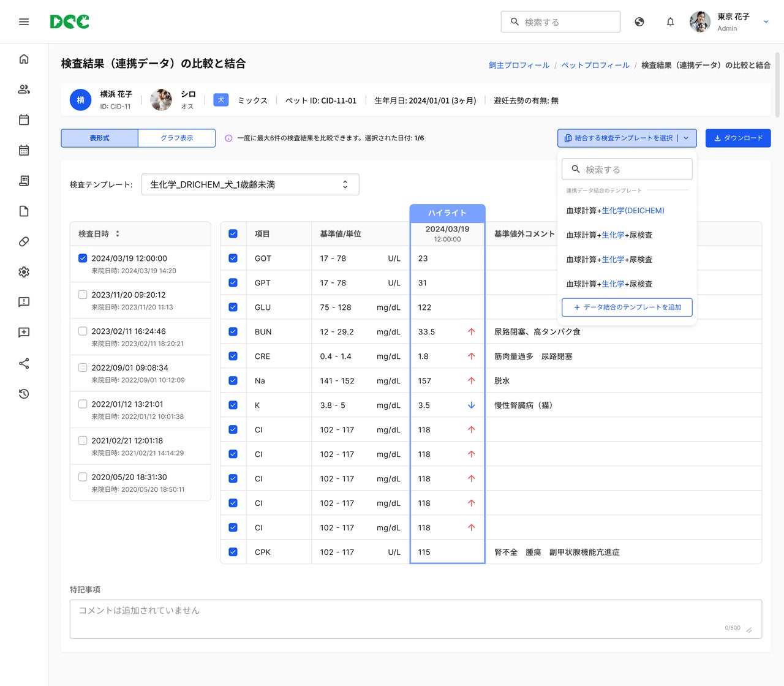
Task: Enable the 2022/01/12 13:21:01 exam date
Action: pyautogui.click(x=83, y=404)
